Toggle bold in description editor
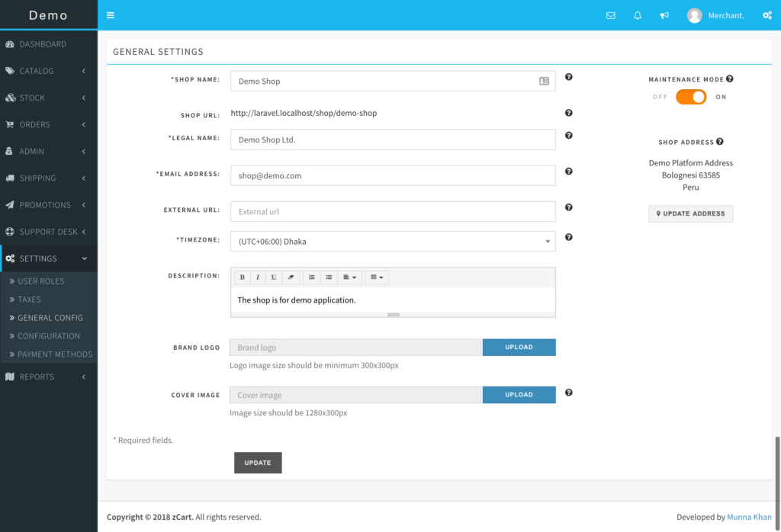The width and height of the screenshot is (781, 532). 243,277
